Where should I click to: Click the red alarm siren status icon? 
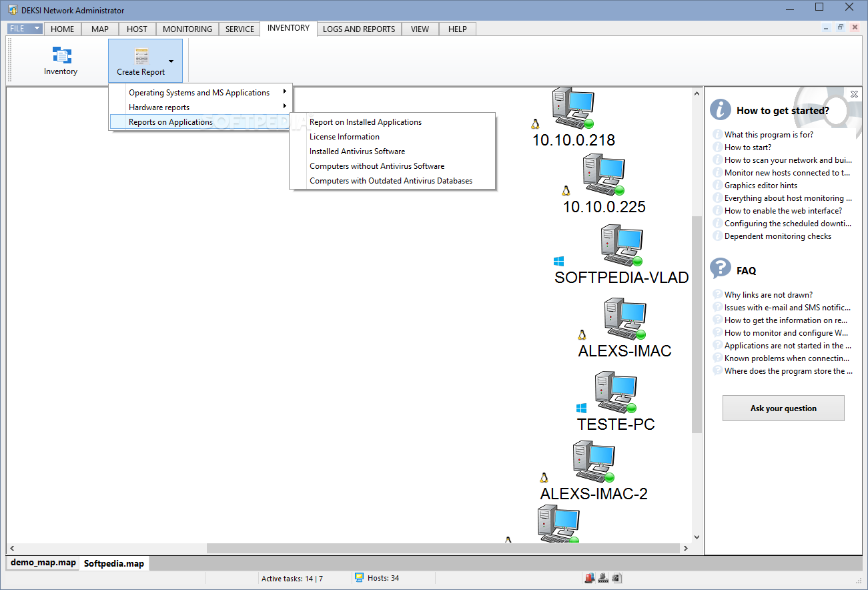pyautogui.click(x=589, y=578)
